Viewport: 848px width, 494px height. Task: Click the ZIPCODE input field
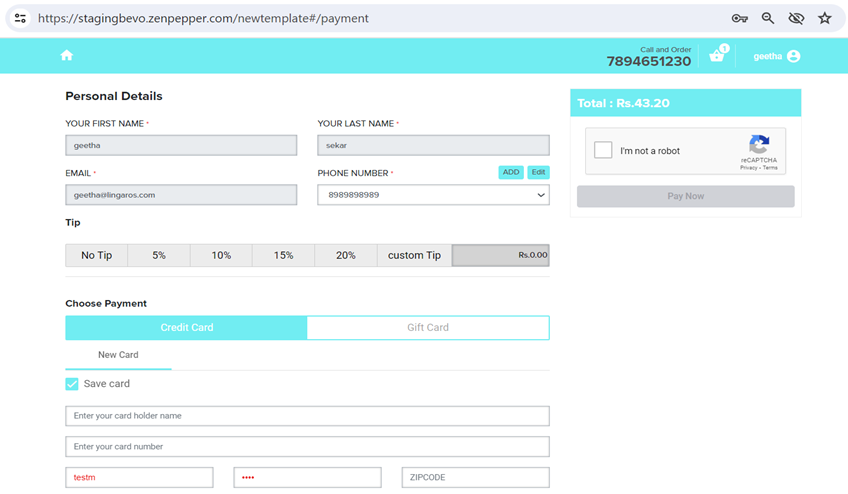[475, 477]
